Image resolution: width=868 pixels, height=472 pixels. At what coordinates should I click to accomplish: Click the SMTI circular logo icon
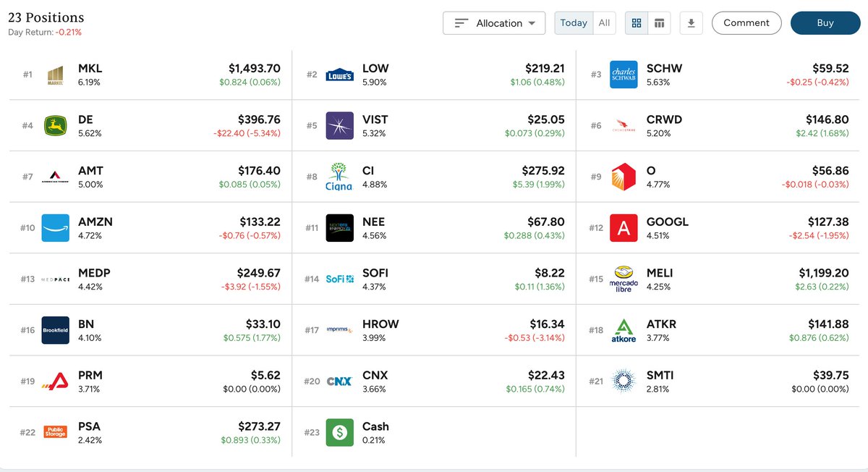click(624, 382)
